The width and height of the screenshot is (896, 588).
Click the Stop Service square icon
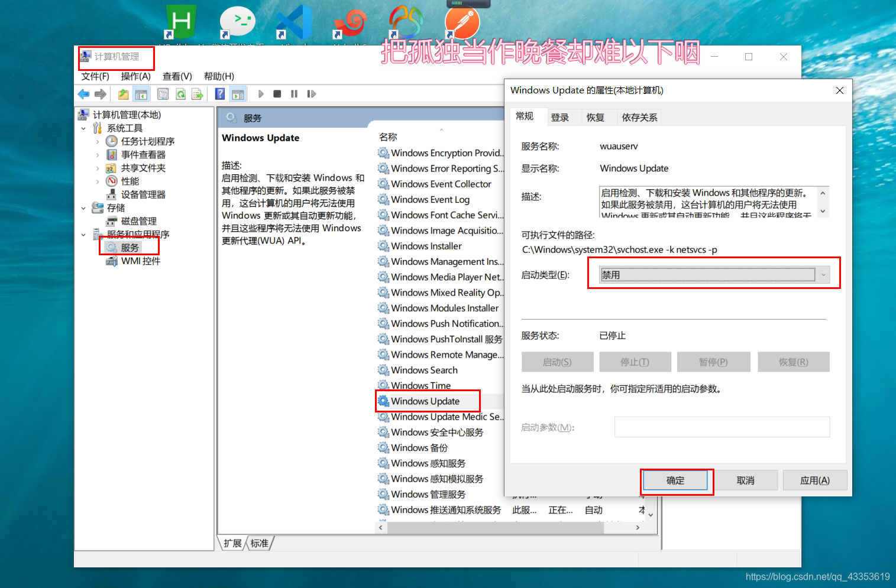pos(277,94)
